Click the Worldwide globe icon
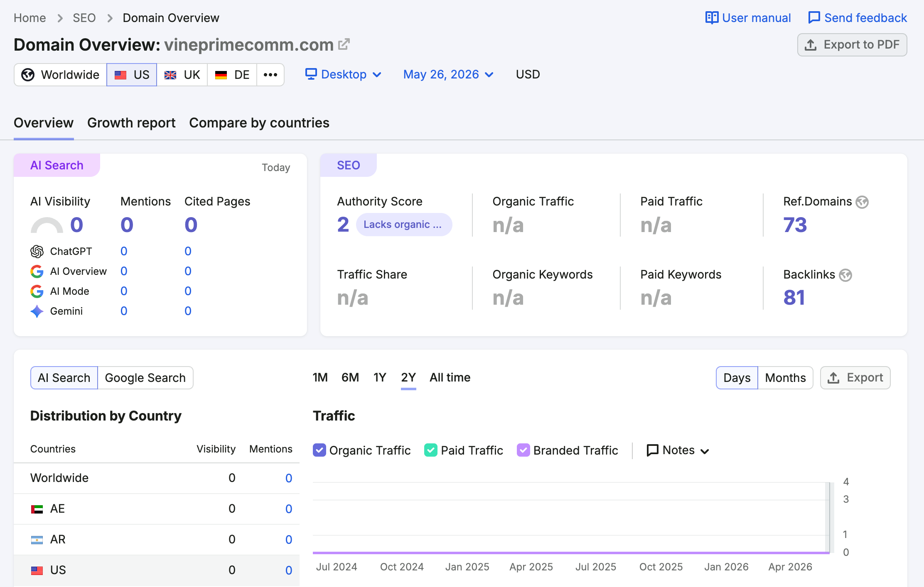The image size is (924, 587). click(x=28, y=75)
